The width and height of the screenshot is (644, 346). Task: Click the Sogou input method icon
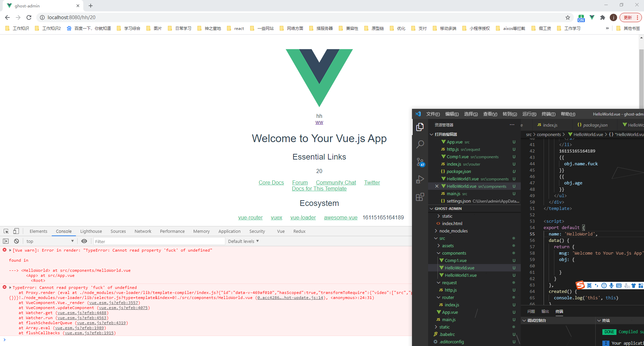(580, 285)
